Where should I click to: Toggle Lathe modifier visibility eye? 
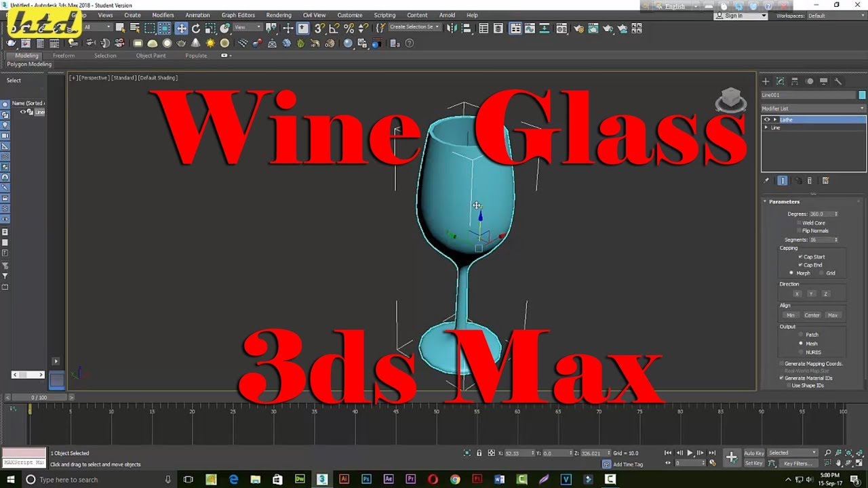pyautogui.click(x=767, y=119)
